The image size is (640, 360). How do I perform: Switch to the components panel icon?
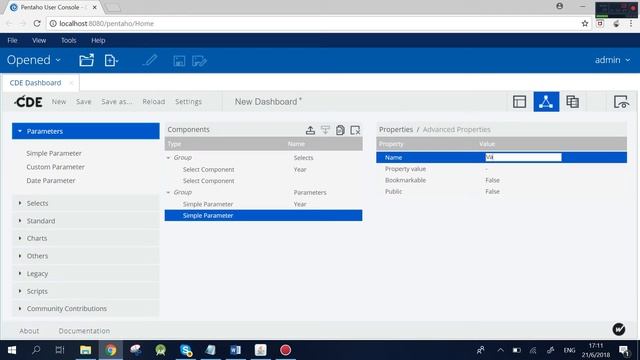(546, 102)
